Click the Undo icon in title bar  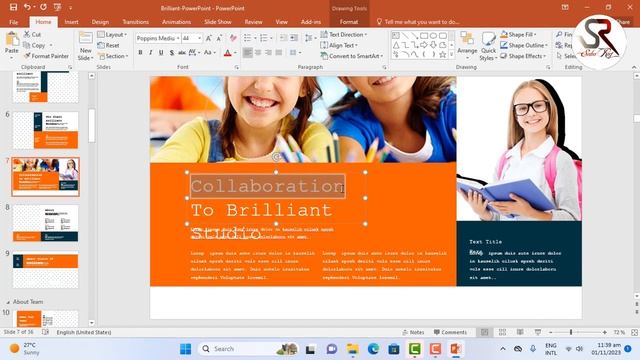point(27,7)
